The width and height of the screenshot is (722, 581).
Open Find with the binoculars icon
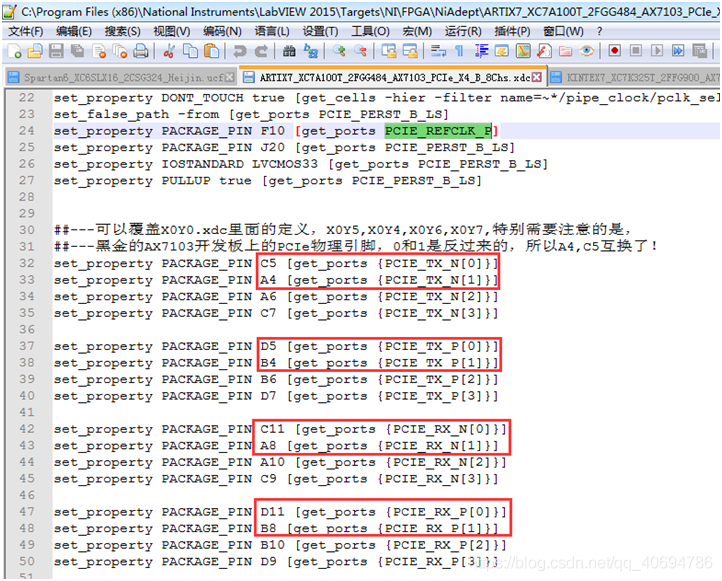coord(289,51)
